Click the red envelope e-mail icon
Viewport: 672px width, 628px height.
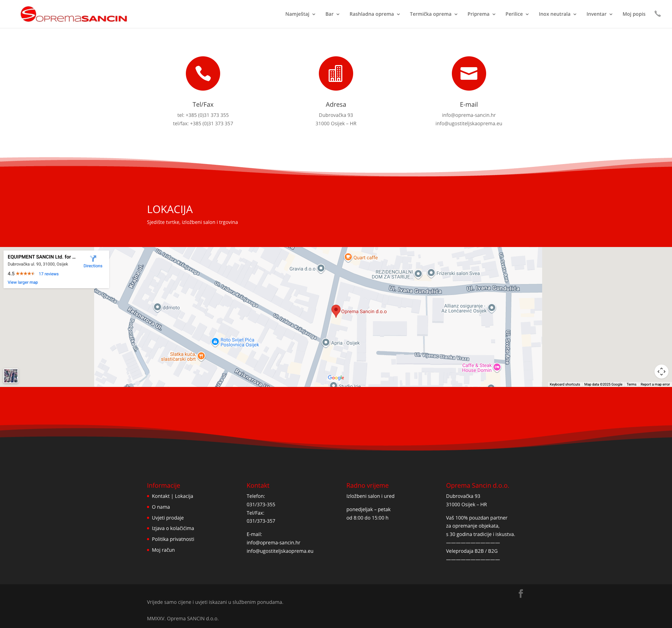point(469,73)
